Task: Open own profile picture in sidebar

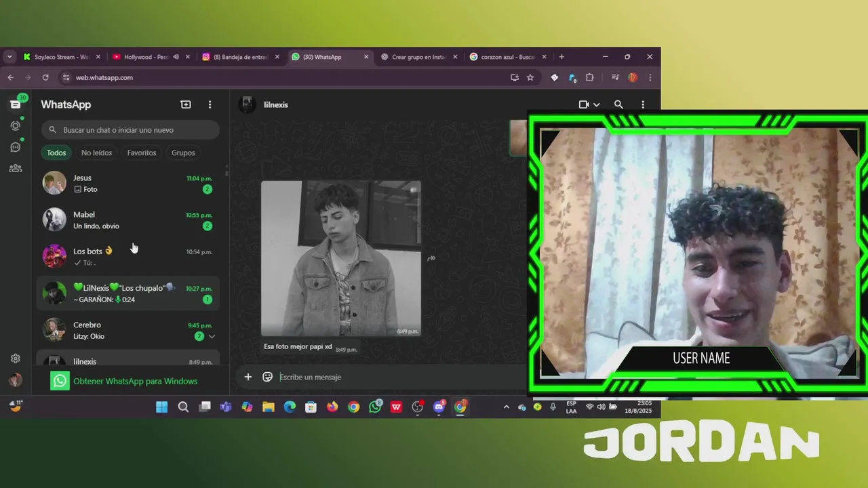Action: click(16, 380)
